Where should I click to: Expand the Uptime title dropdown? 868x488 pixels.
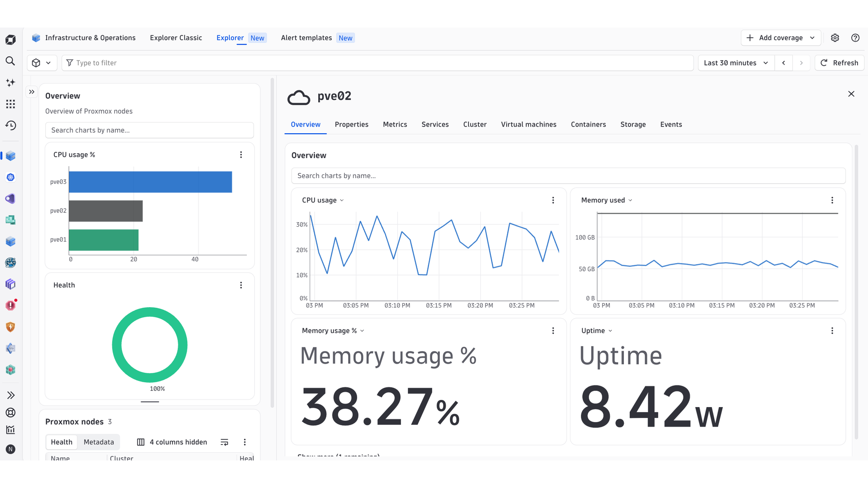pyautogui.click(x=597, y=331)
